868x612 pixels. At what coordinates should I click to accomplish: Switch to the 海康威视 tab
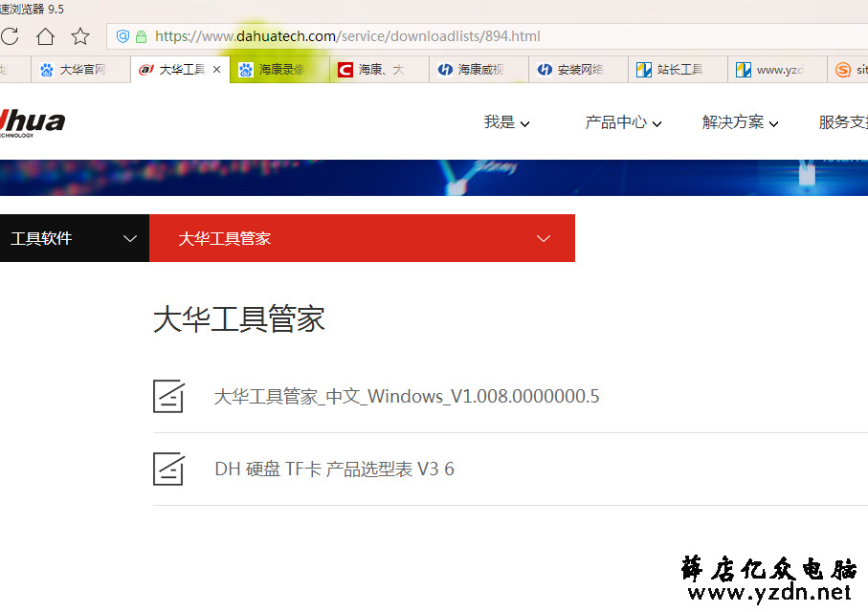tap(479, 70)
